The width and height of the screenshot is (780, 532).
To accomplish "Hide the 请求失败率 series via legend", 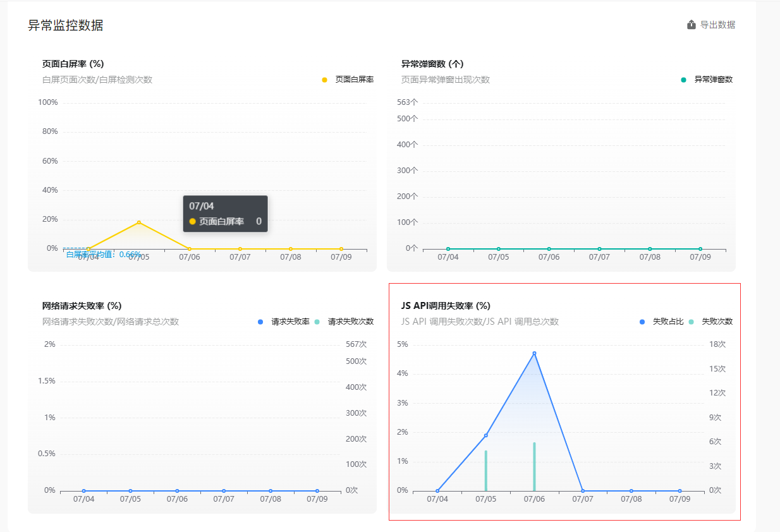I will click(x=284, y=322).
